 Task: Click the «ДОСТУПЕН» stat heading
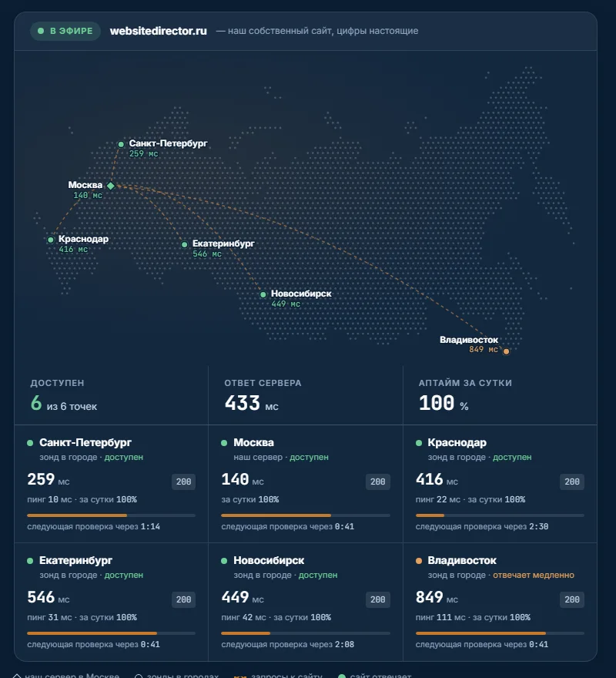[x=57, y=383]
